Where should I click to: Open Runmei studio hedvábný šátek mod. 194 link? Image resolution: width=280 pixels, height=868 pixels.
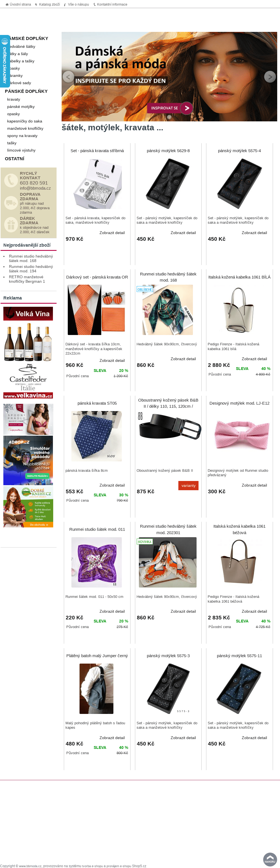click(31, 269)
